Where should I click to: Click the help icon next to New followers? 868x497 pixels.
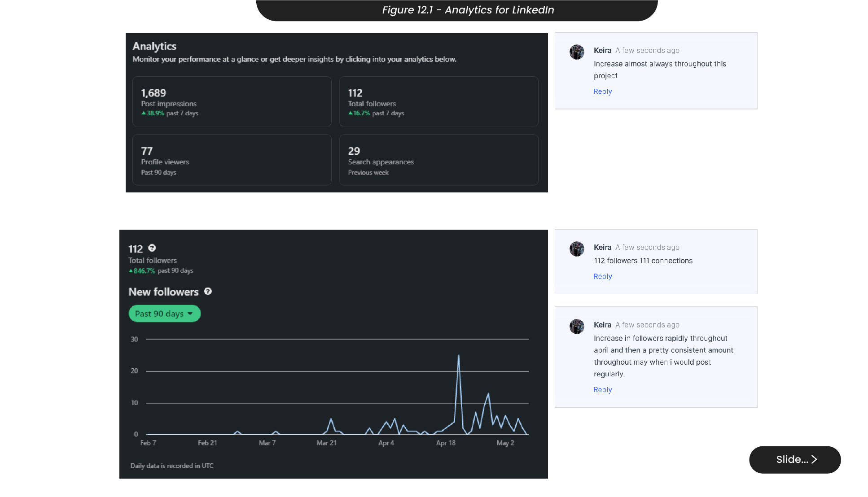point(208,292)
